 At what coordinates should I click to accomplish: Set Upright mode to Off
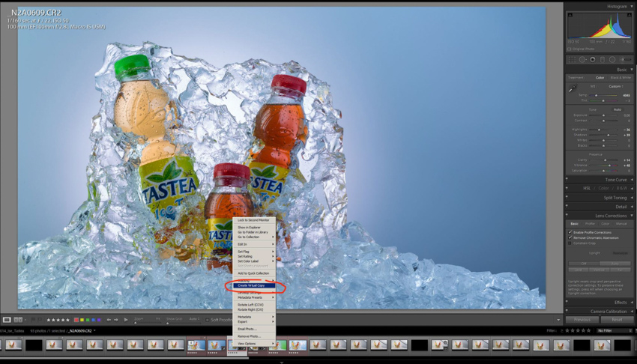583,264
